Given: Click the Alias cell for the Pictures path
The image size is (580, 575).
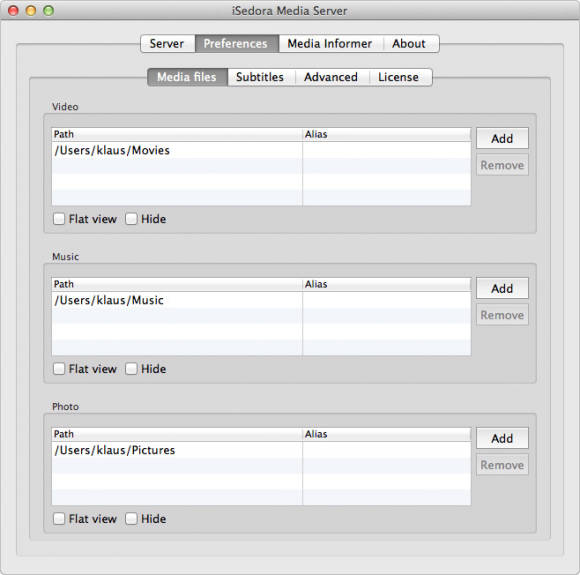Looking at the screenshot, I should pos(387,450).
